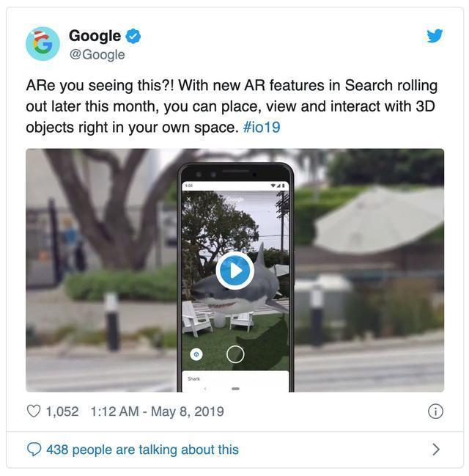469x476 pixels.
Task: Like the tweet with the heart icon
Action: [34, 411]
